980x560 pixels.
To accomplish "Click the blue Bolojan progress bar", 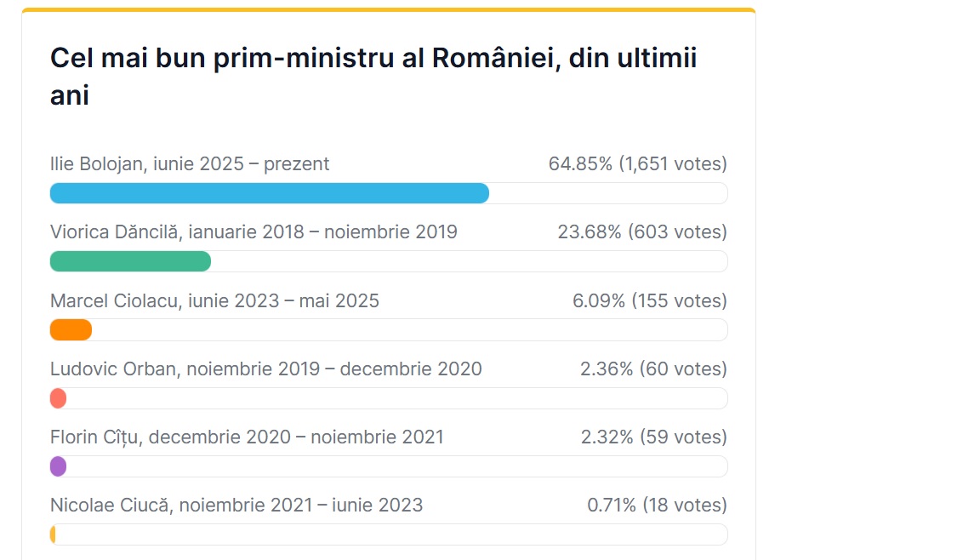I will tap(269, 193).
